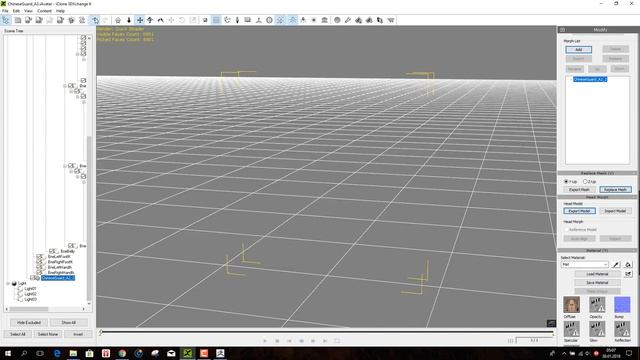Viewport: 640px width, 360px height.
Task: Click the Hide Excluded button
Action: (29, 322)
